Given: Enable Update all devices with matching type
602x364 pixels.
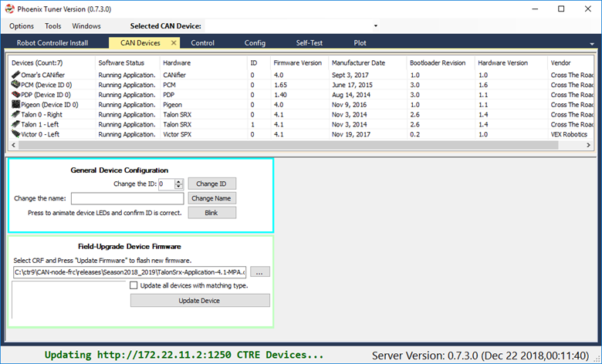Looking at the screenshot, I should coord(134,285).
